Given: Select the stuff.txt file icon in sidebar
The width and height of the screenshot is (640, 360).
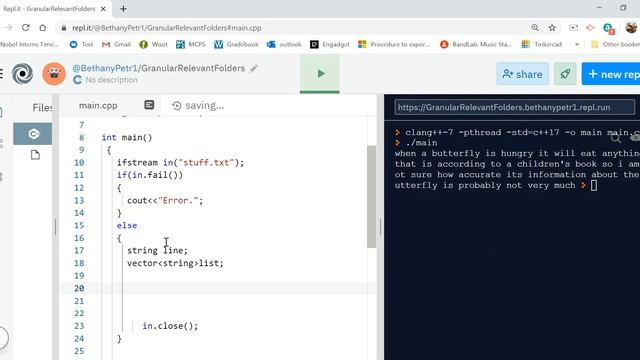Looking at the screenshot, I should coord(35,155).
